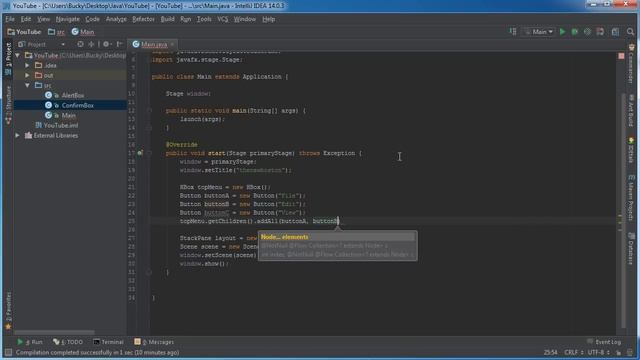The height and width of the screenshot is (360, 640).
Task: Open the Tools menu
Action: pos(204,19)
